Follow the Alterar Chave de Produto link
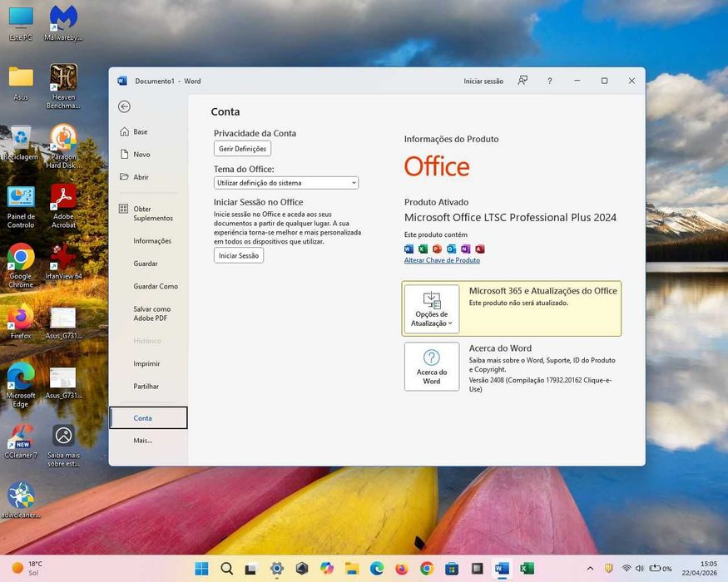 [x=442, y=260]
